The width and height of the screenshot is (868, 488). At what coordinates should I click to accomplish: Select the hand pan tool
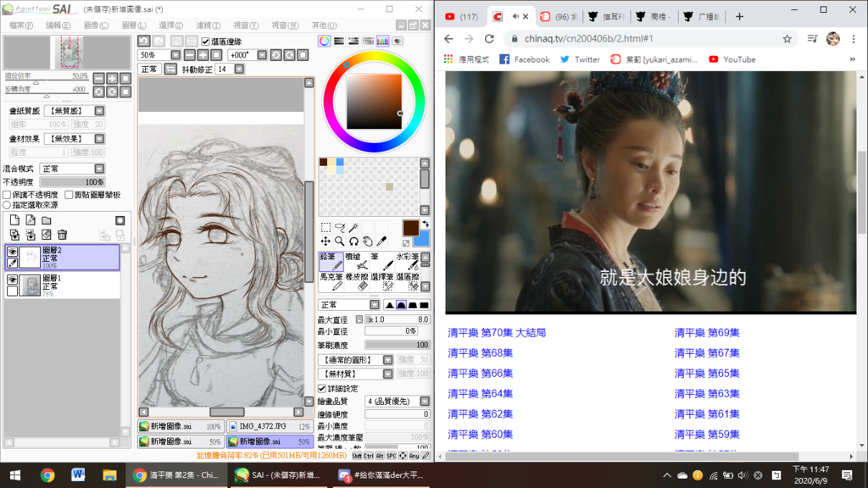coord(368,241)
